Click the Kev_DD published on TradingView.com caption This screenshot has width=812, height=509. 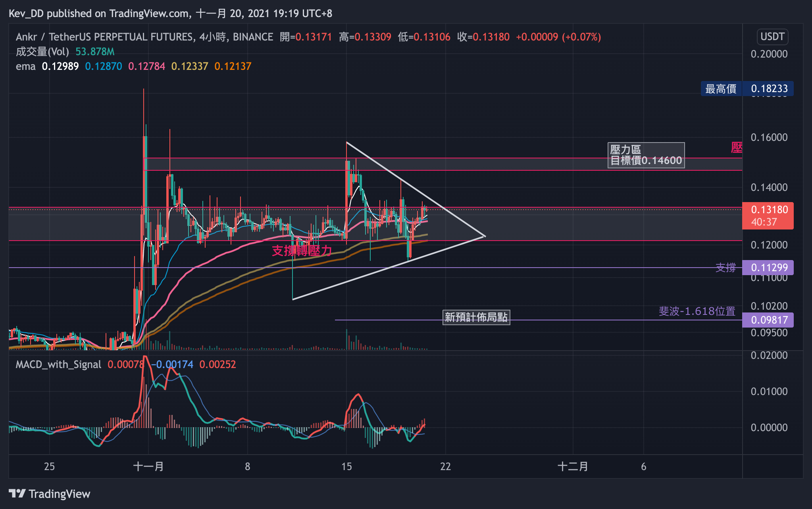171,13
